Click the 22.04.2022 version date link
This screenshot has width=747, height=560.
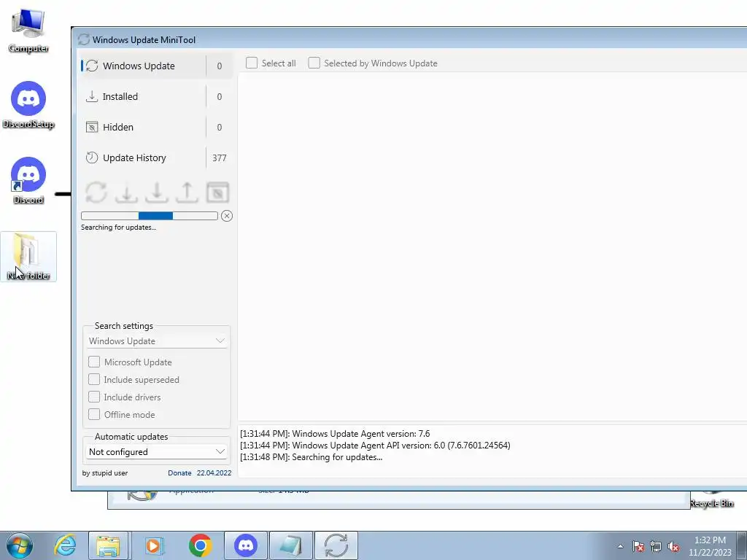point(214,472)
